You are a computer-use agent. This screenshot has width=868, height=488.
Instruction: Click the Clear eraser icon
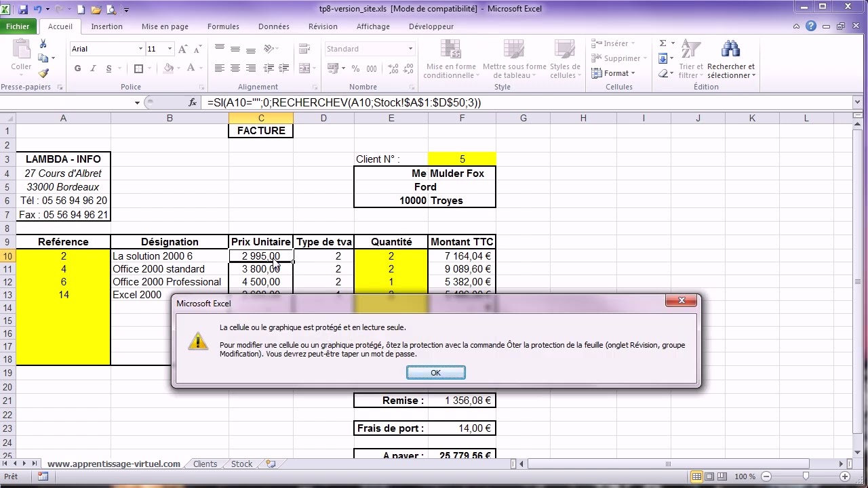(x=663, y=73)
